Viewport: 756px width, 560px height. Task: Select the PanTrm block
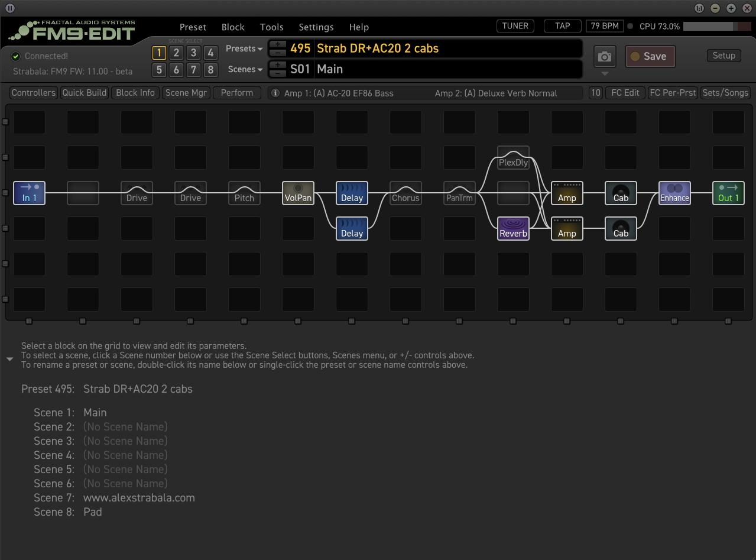459,193
